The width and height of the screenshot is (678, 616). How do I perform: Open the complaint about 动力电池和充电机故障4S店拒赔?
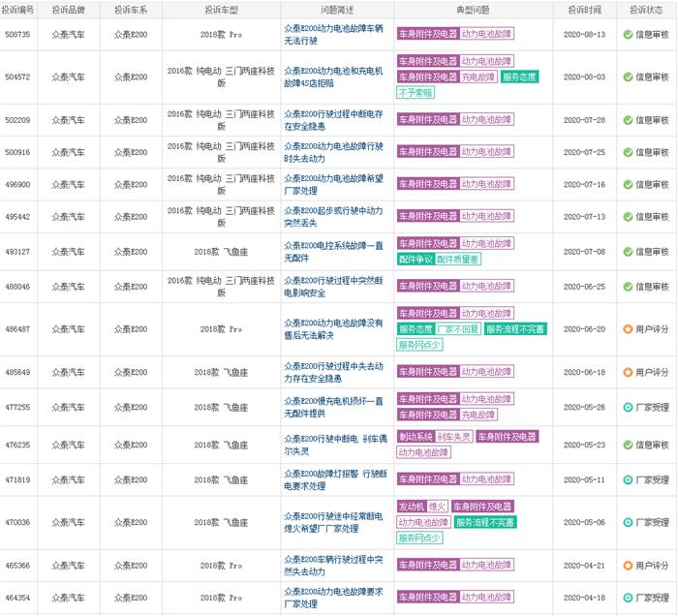[x=333, y=77]
